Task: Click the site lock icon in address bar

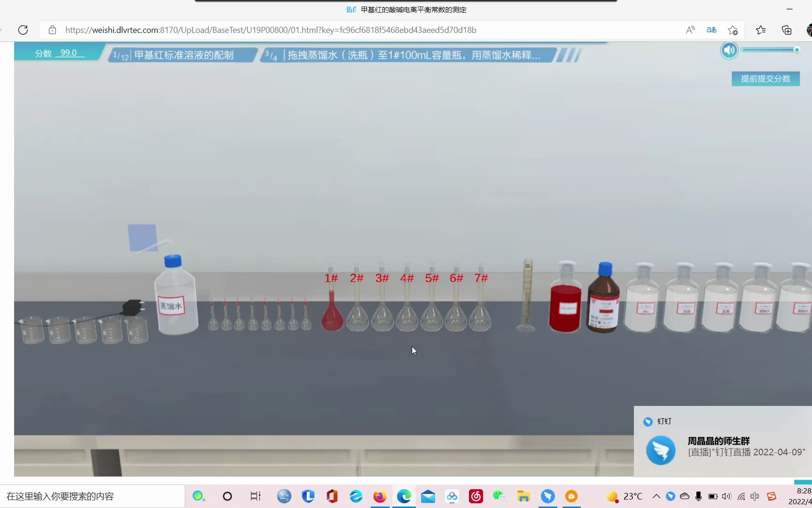Action: (53, 30)
